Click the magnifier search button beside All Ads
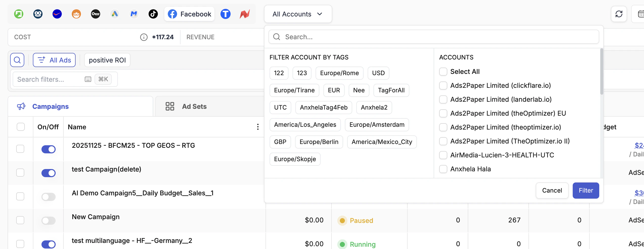Image resolution: width=644 pixels, height=249 pixels. (x=17, y=60)
